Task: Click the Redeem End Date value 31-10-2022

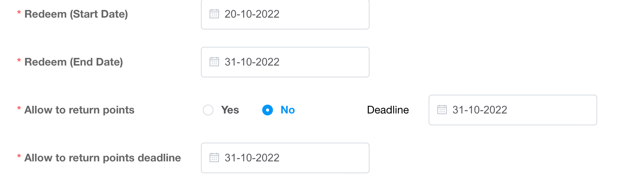Action: (x=252, y=62)
